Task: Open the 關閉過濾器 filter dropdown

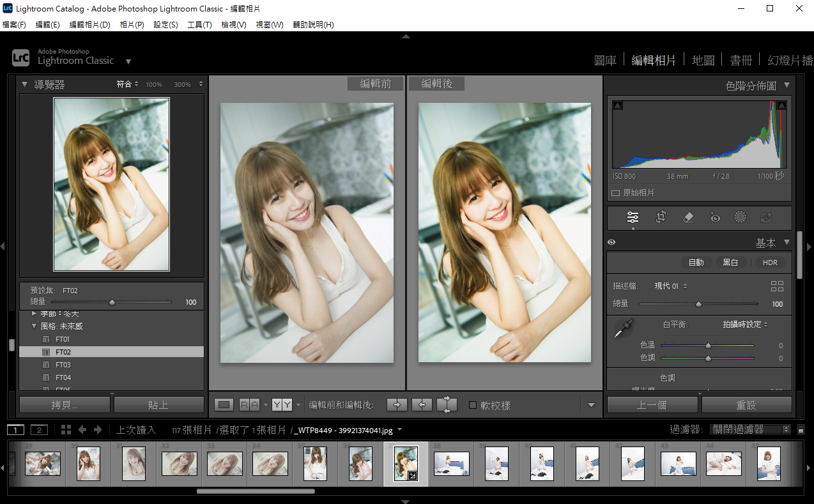Action: [750, 430]
